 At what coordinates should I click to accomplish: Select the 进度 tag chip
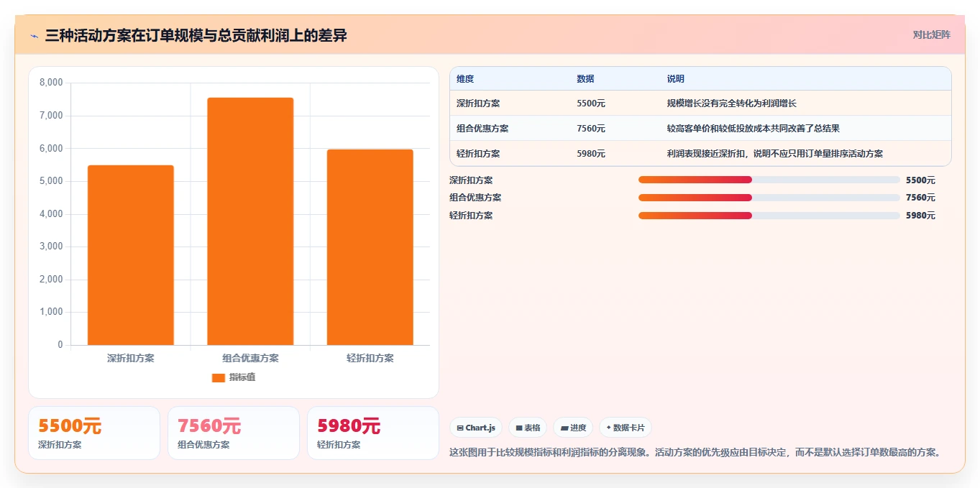573,428
